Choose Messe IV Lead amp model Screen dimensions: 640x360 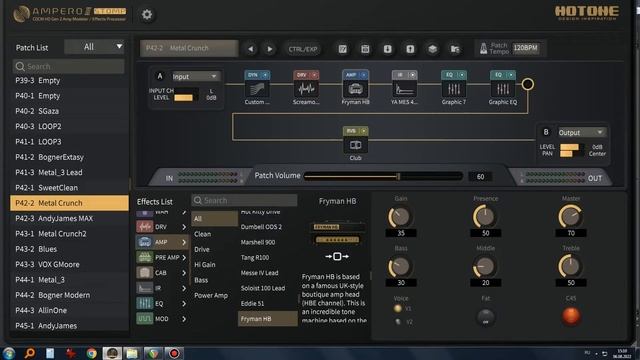tap(260, 273)
